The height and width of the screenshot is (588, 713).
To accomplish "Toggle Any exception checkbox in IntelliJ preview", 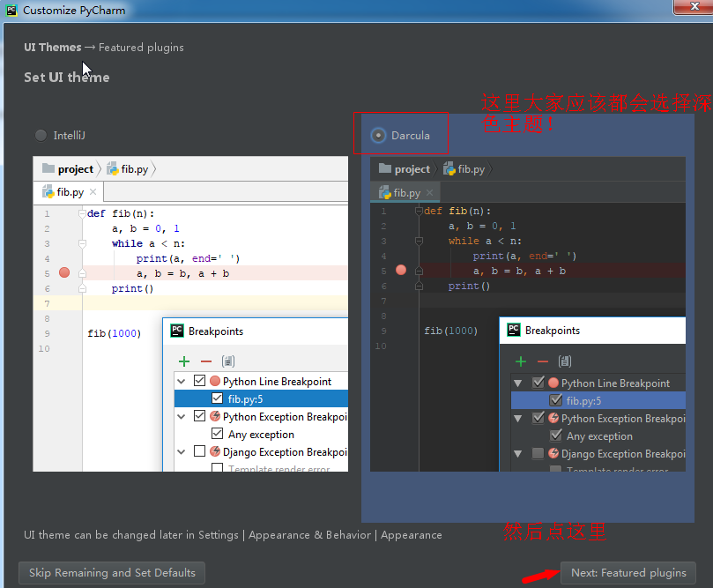I will coord(217,434).
